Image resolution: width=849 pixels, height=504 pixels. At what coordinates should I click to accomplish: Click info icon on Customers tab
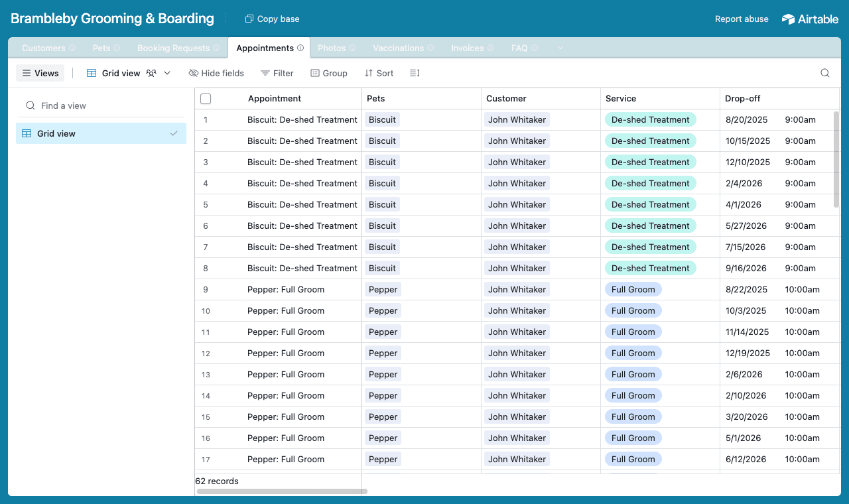pos(72,48)
